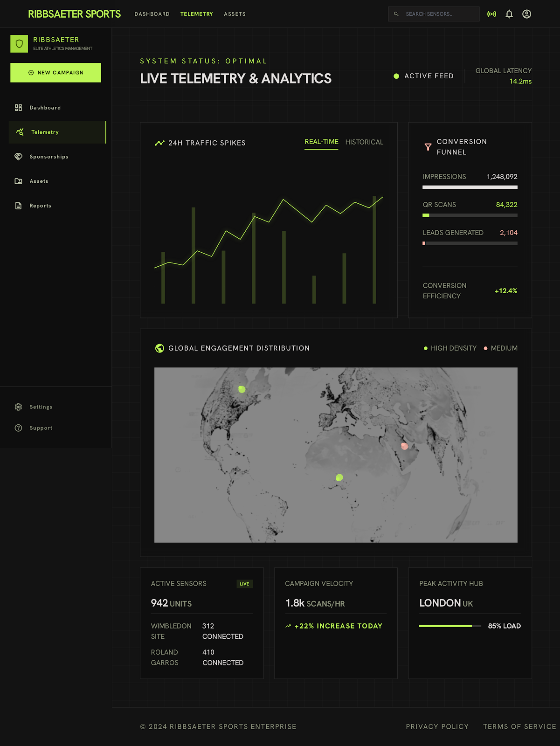Click System Status: Optimal text

click(204, 61)
